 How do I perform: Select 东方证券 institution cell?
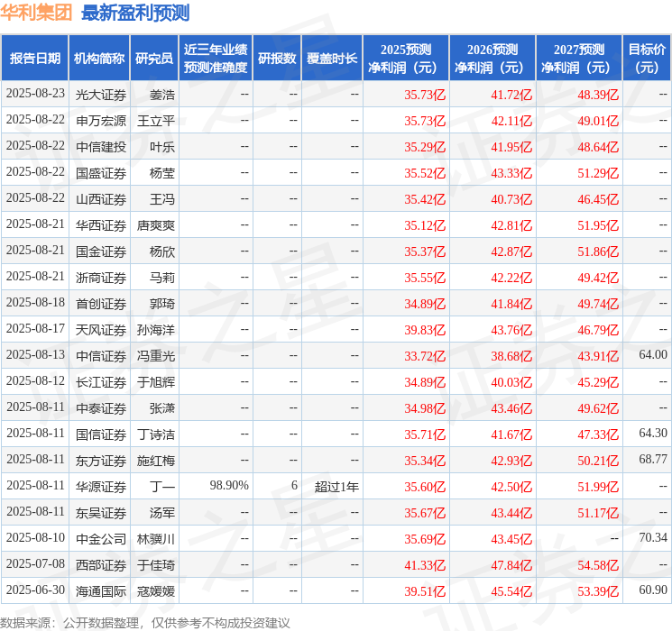pos(101,461)
